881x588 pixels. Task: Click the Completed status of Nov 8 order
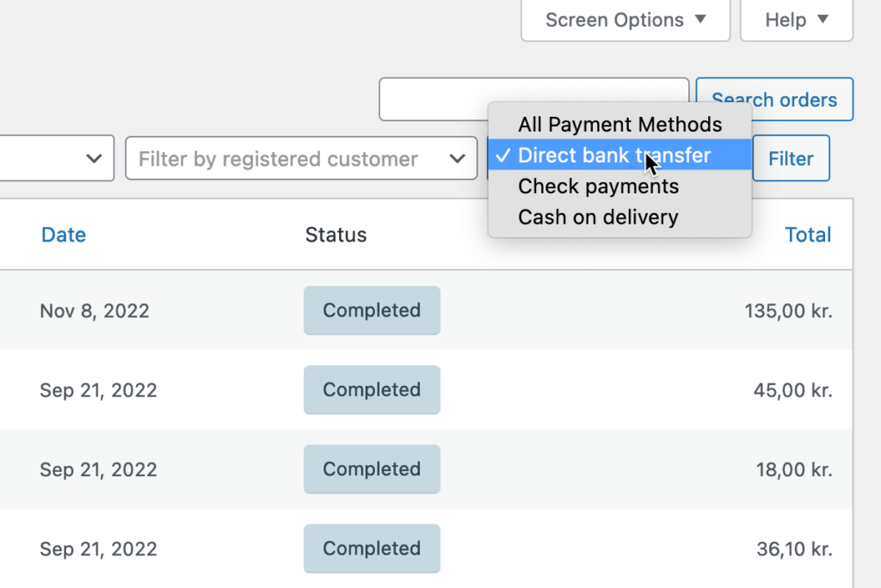coord(371,310)
